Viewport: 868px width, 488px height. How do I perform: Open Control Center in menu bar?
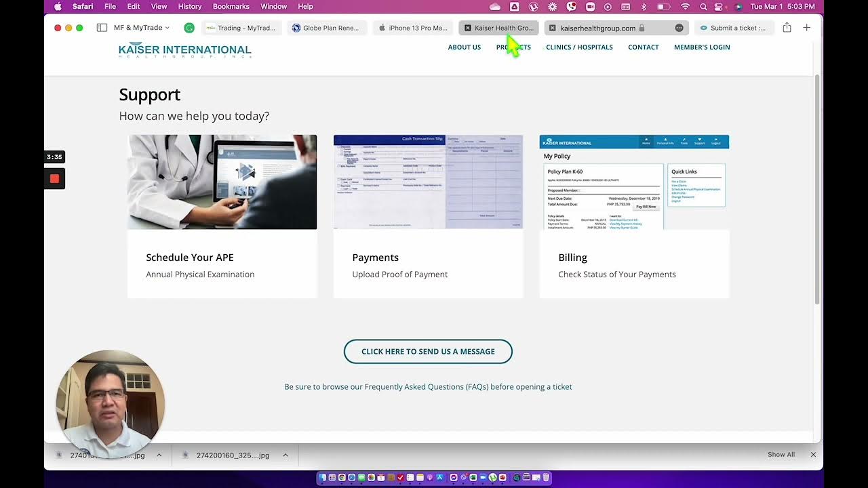coord(718,7)
